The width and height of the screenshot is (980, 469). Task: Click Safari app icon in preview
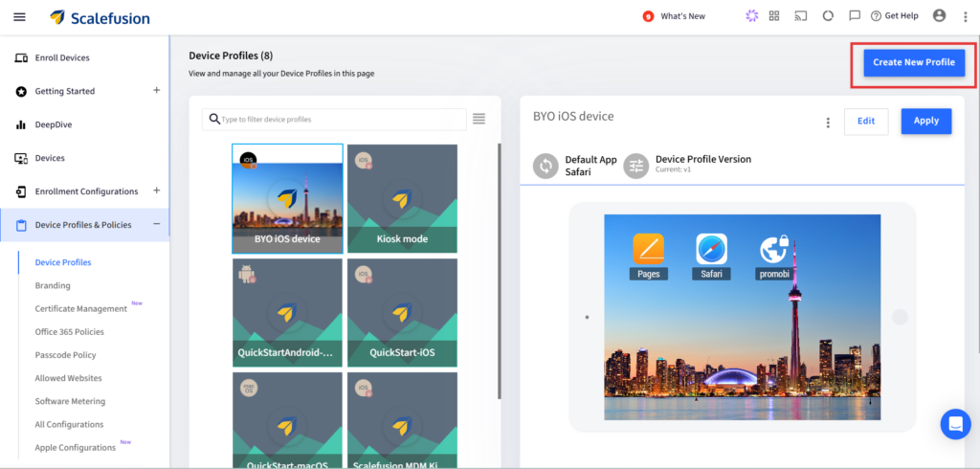pos(711,249)
